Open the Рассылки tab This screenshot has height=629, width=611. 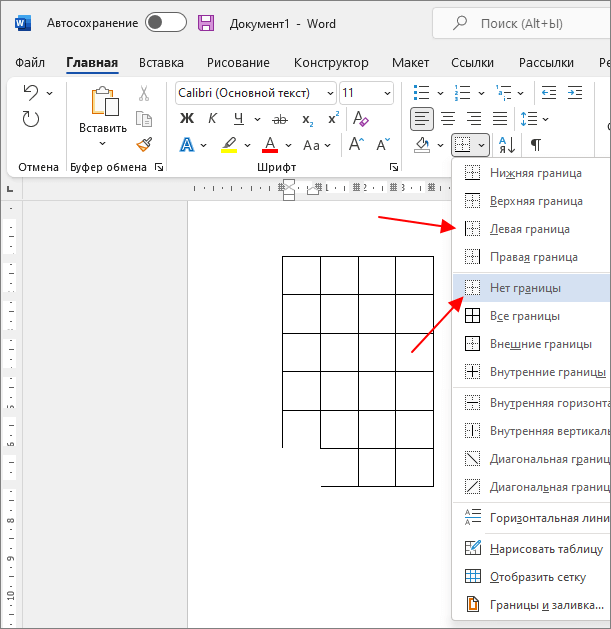pos(546,63)
